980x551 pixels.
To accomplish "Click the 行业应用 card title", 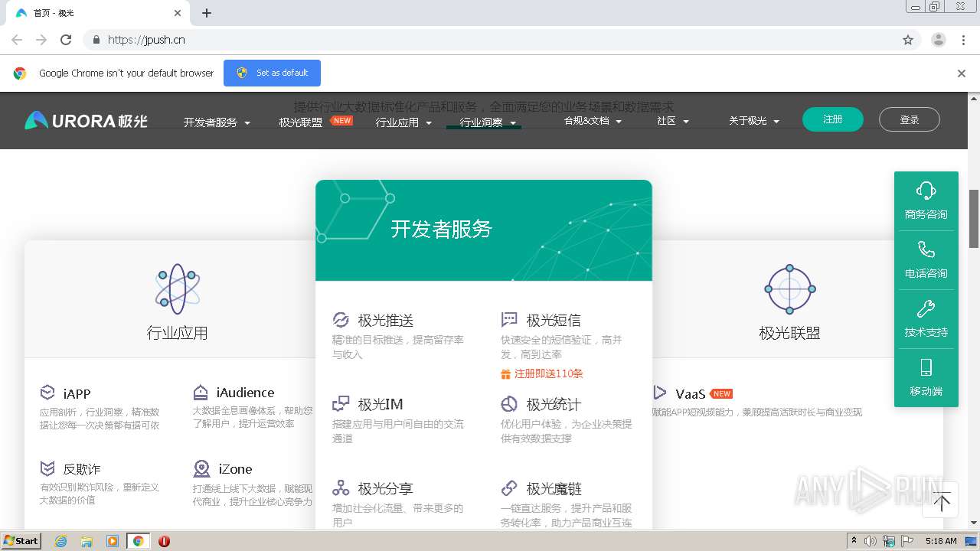I will [x=177, y=333].
